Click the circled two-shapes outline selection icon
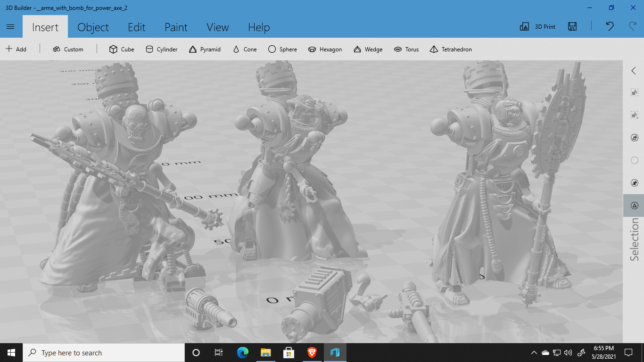This screenshot has height=362, width=644. (x=634, y=138)
